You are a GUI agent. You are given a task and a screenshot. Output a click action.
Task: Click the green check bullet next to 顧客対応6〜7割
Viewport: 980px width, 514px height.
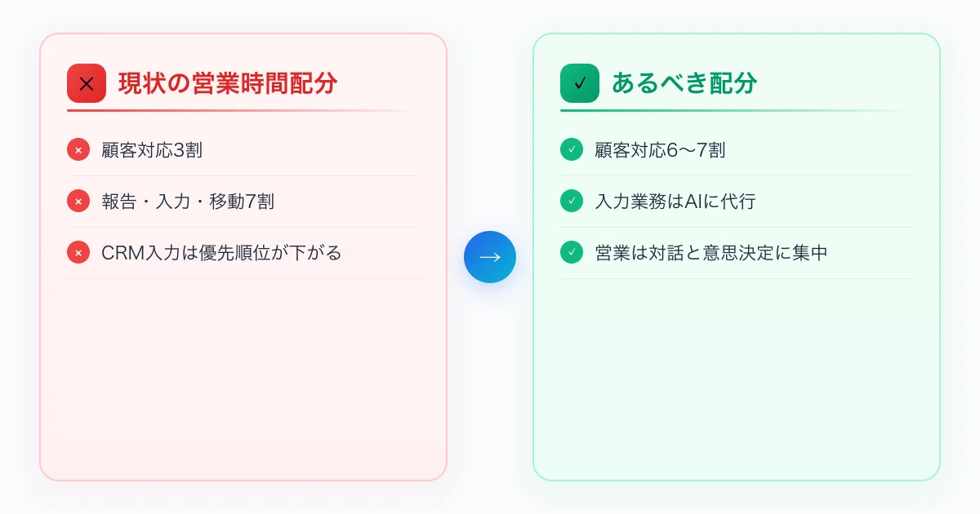tap(572, 150)
